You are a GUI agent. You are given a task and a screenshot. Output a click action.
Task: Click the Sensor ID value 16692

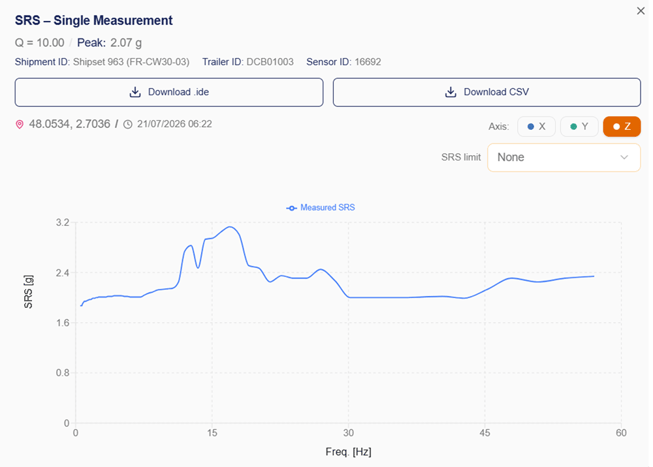pos(368,62)
